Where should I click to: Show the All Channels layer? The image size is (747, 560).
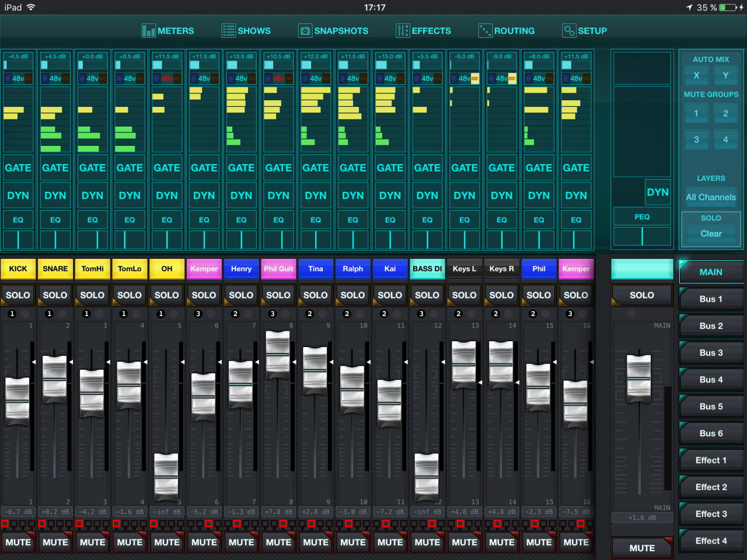[711, 197]
